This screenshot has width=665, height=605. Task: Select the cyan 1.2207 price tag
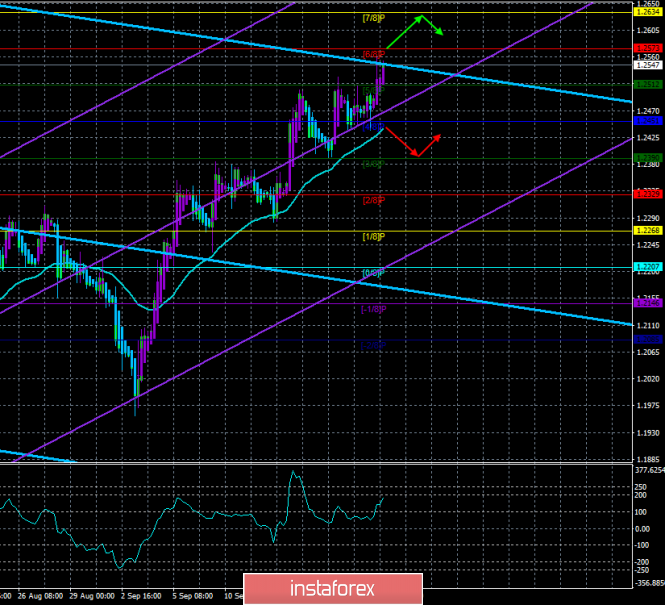(647, 267)
